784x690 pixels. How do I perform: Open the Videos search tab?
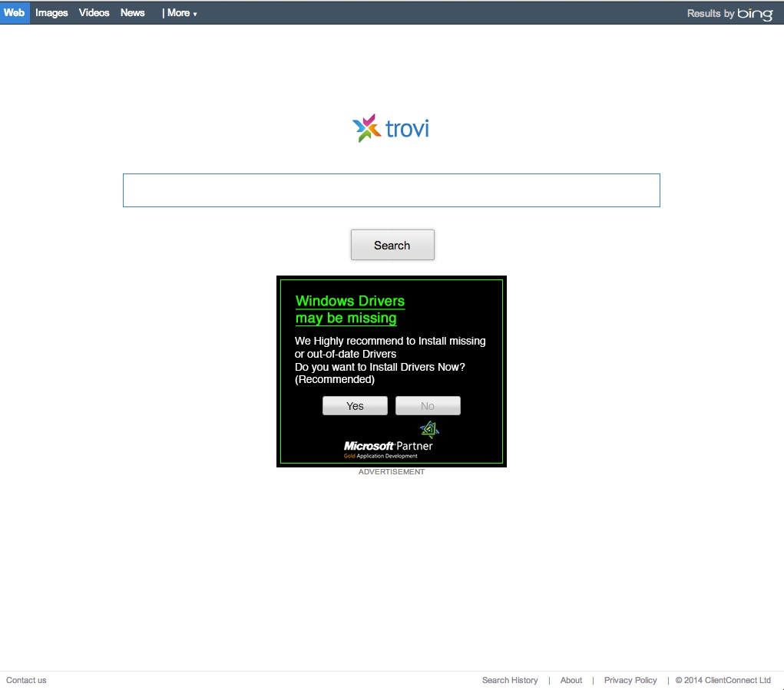click(94, 13)
